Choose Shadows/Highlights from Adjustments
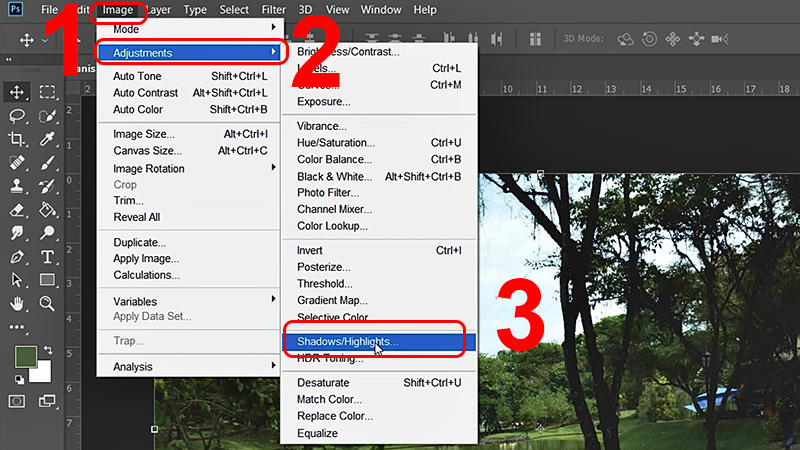 (x=347, y=342)
